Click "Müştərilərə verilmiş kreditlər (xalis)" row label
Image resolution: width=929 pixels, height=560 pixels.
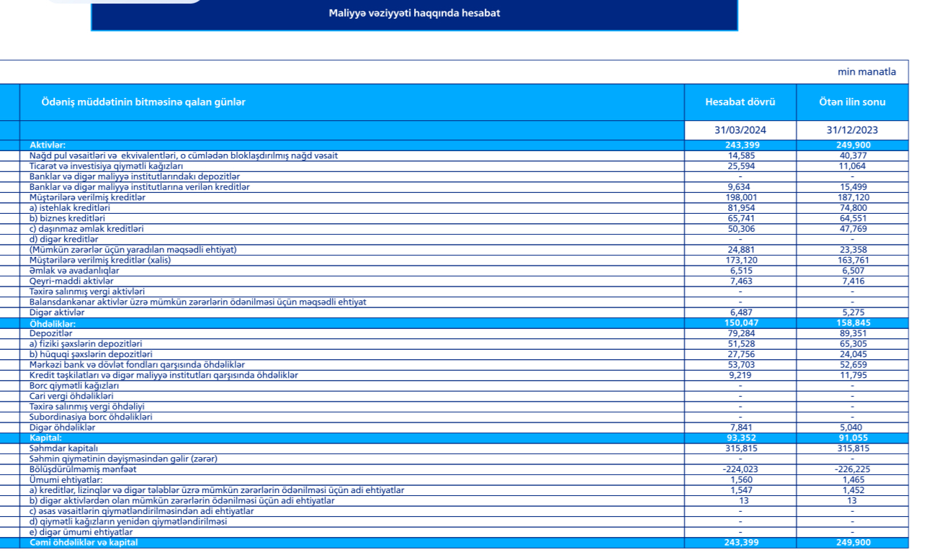pyautogui.click(x=100, y=260)
